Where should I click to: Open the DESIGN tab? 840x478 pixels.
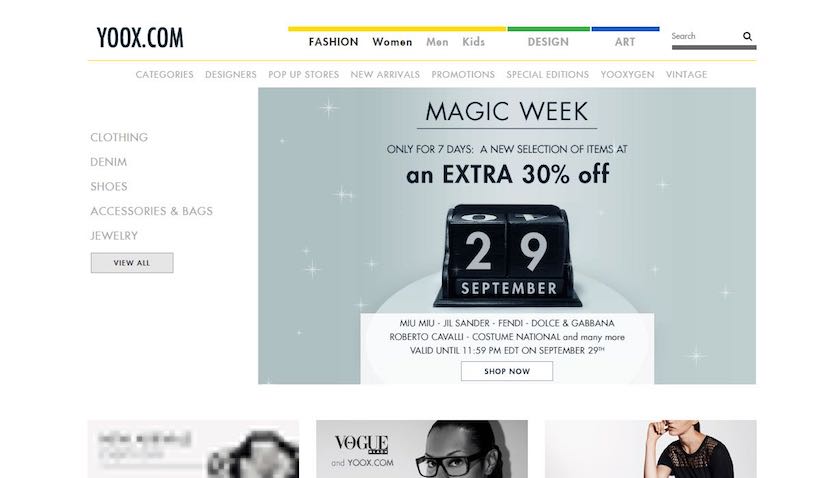click(x=548, y=42)
